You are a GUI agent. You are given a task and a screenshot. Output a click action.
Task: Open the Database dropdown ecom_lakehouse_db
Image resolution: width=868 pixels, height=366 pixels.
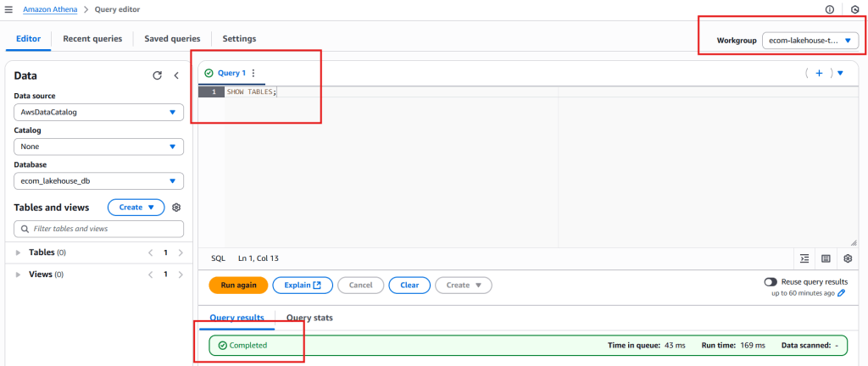click(98, 180)
